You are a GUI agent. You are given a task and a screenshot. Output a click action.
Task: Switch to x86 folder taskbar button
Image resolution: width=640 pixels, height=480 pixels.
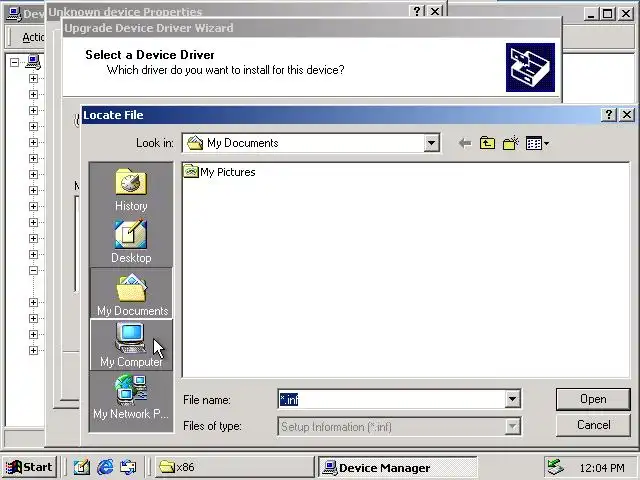pos(234,467)
